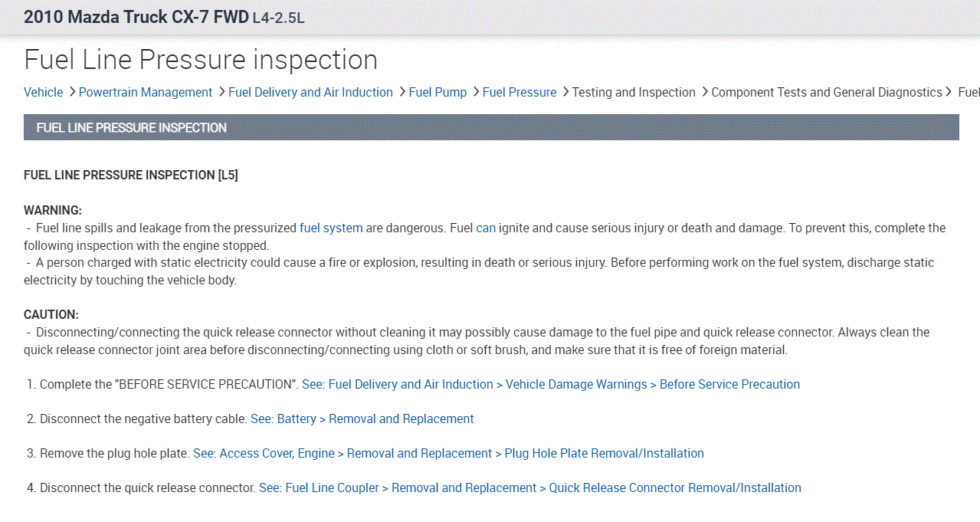The image size is (980, 522).
Task: Click the Testing and Inspection breadcrumb
Action: tap(634, 92)
